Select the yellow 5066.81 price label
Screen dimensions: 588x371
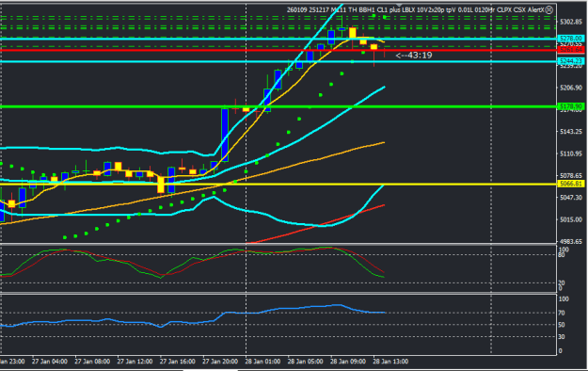571,184
